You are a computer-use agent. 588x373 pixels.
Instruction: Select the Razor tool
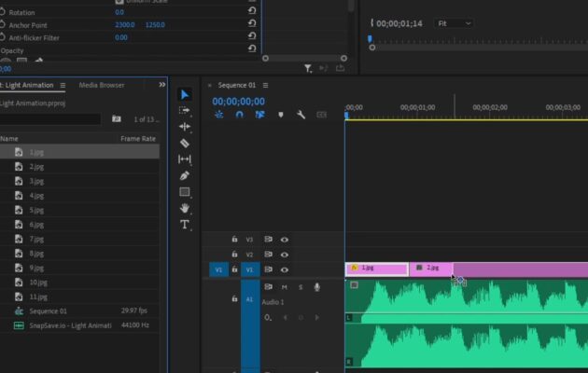click(x=185, y=143)
